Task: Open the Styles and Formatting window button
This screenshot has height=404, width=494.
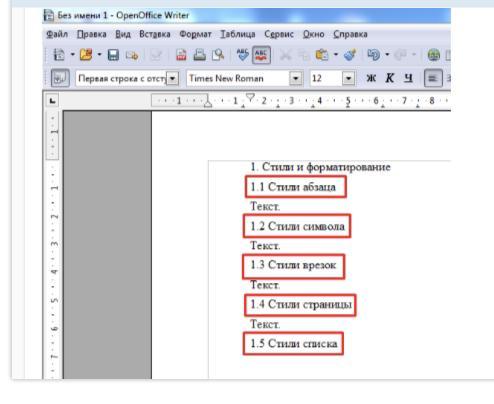Action: (60, 78)
